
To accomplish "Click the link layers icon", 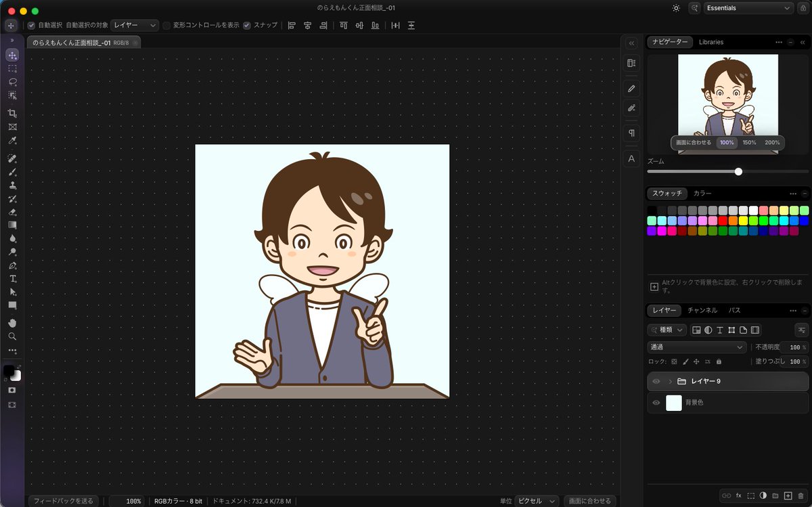I will 726,495.
